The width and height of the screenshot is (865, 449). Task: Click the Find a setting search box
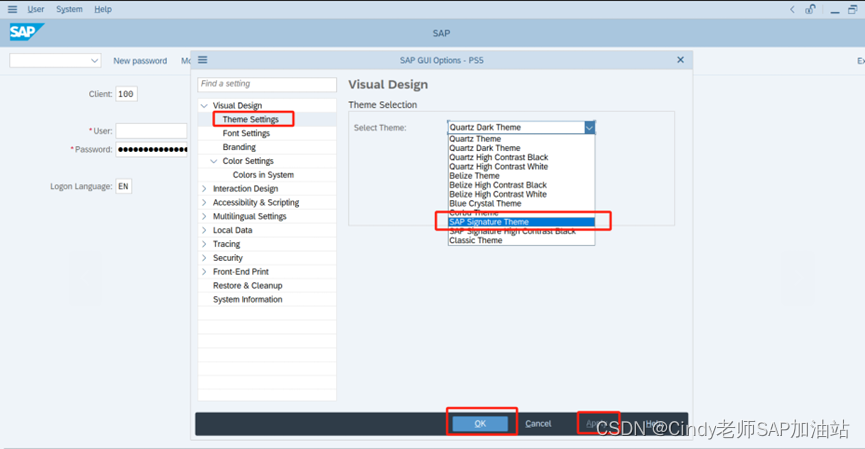(267, 84)
